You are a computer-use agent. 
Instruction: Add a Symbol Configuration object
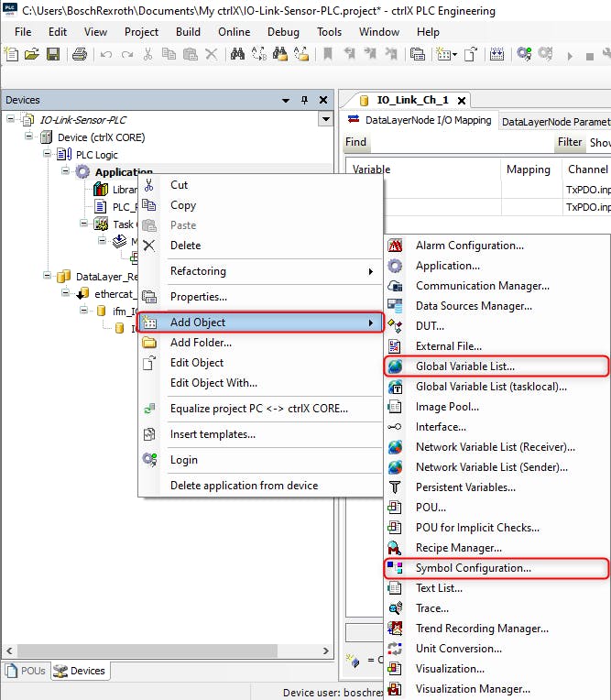[497, 568]
